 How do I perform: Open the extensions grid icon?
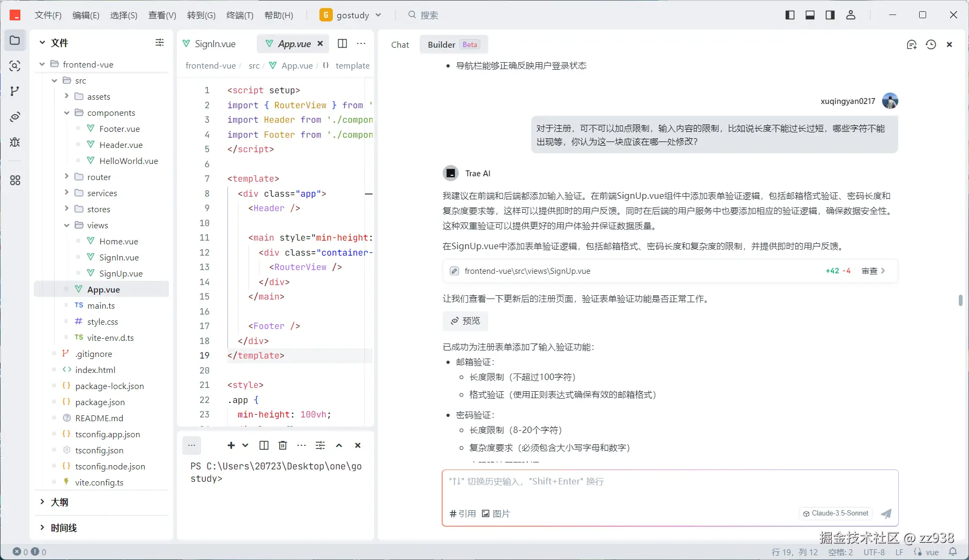point(15,181)
